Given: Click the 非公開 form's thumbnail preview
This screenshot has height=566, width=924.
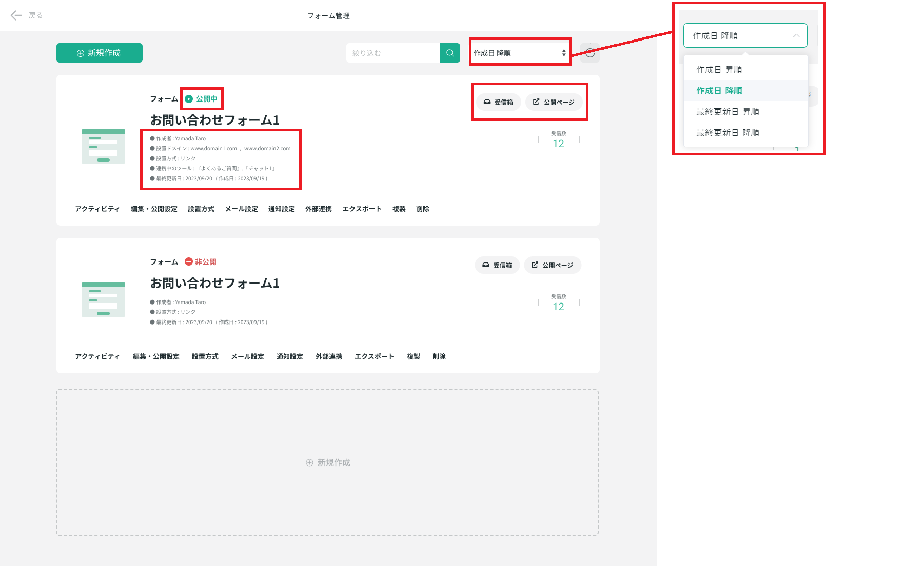Looking at the screenshot, I should pyautogui.click(x=103, y=299).
